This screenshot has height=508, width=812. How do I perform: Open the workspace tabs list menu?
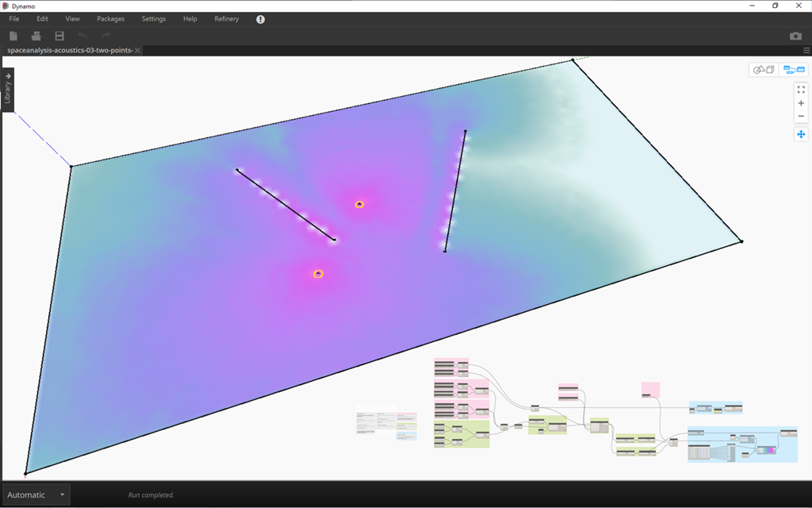click(806, 50)
